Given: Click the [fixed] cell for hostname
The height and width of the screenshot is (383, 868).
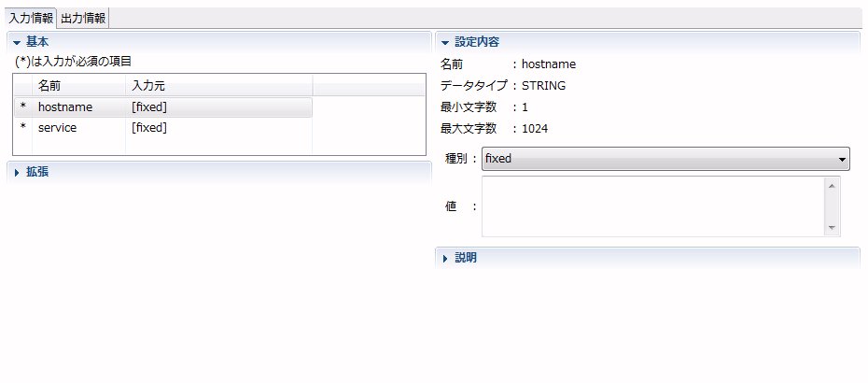Looking at the screenshot, I should [x=149, y=107].
